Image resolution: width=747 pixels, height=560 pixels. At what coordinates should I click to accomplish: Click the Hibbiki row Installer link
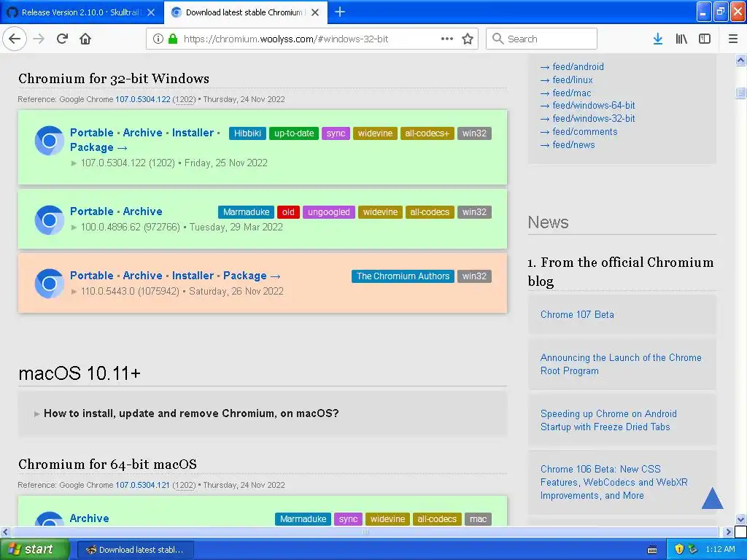[x=193, y=133]
